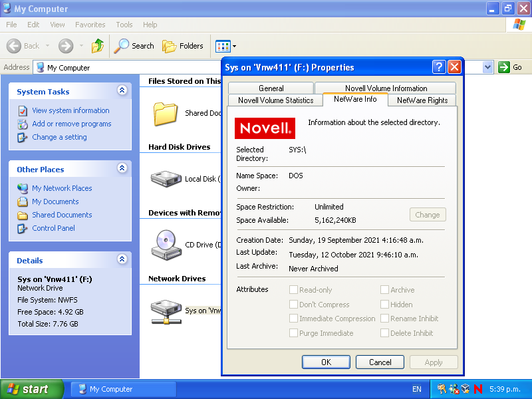Toggle the Purge Immediate checkbox
532x399 pixels.
[x=293, y=332]
